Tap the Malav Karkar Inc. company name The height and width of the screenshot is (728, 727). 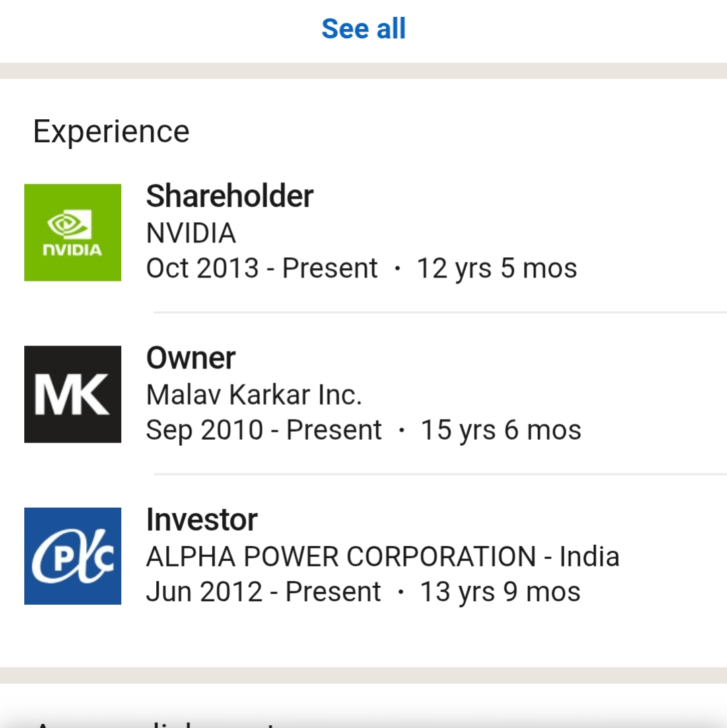click(x=254, y=395)
